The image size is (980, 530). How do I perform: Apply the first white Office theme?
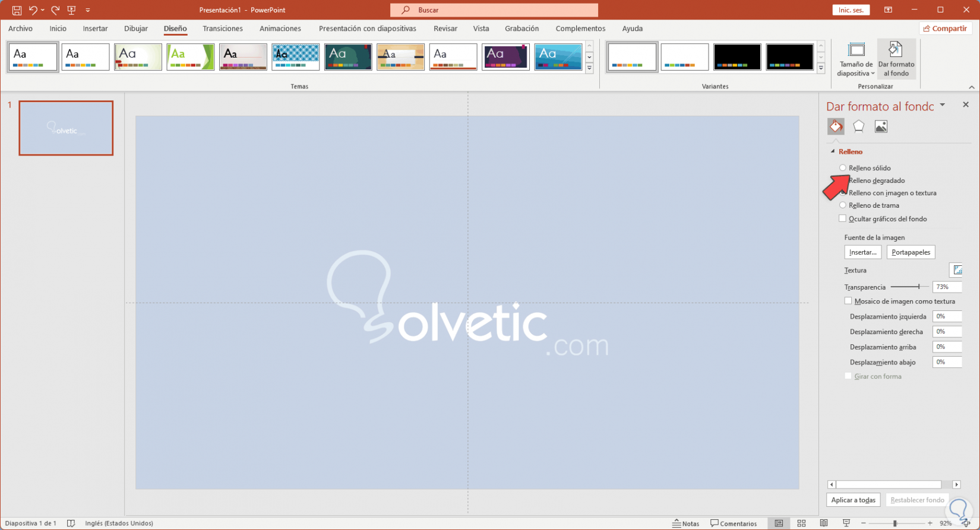tap(33, 57)
